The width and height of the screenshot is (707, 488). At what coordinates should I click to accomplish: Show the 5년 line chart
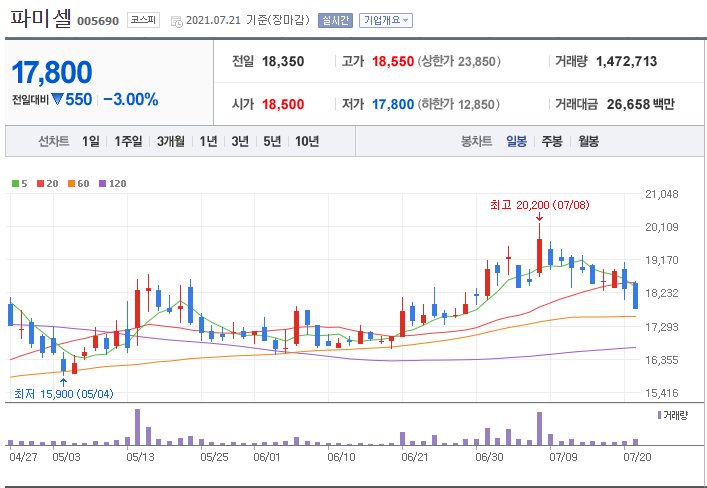click(x=272, y=142)
